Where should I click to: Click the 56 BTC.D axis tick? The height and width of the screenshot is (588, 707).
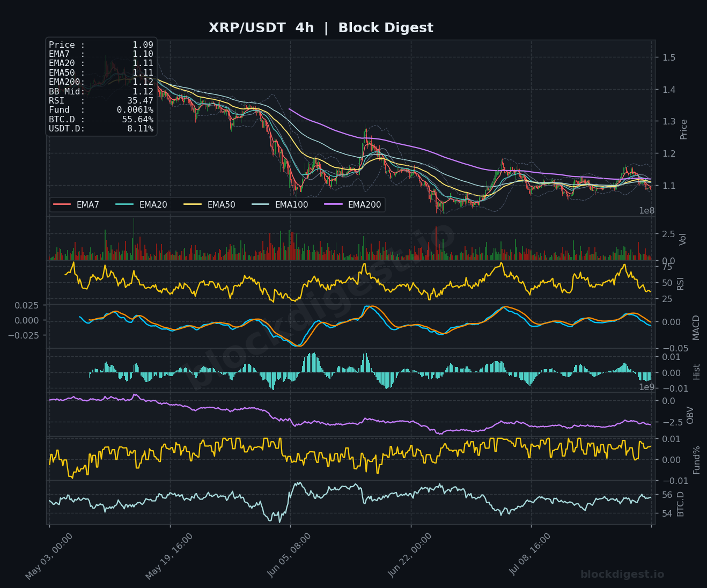coord(667,495)
